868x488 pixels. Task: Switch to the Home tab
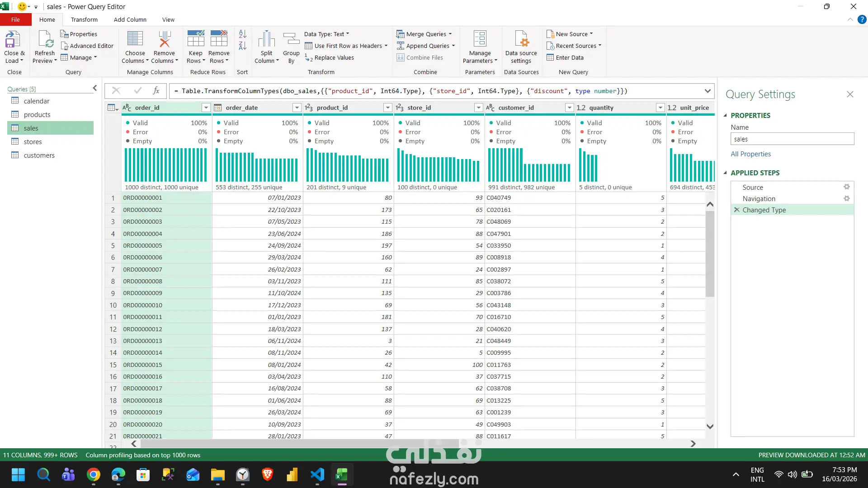47,19
